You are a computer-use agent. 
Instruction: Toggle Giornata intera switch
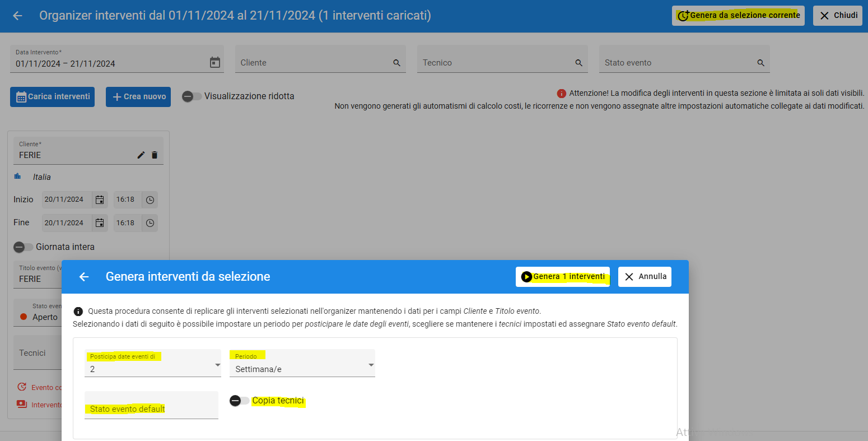pos(24,247)
